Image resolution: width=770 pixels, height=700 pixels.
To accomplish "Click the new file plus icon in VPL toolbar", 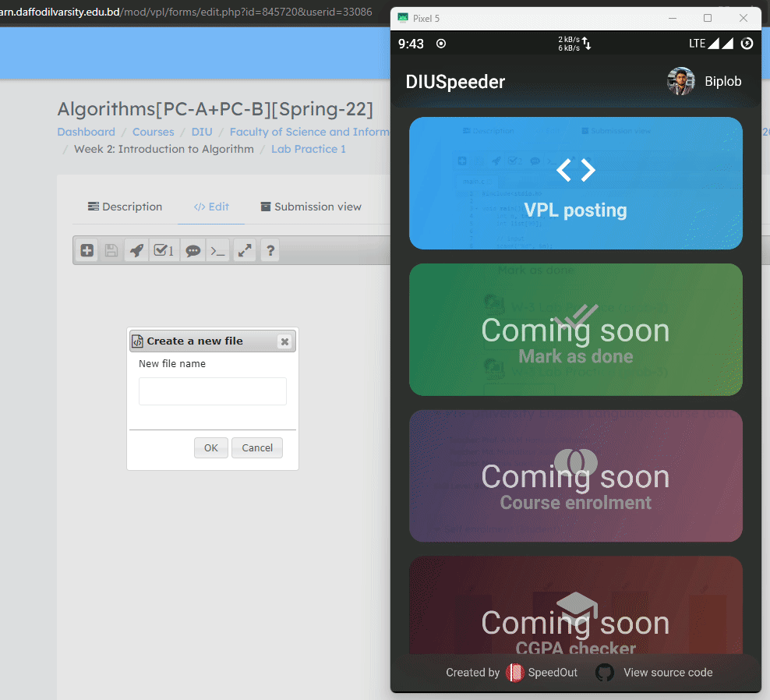I will [x=87, y=250].
